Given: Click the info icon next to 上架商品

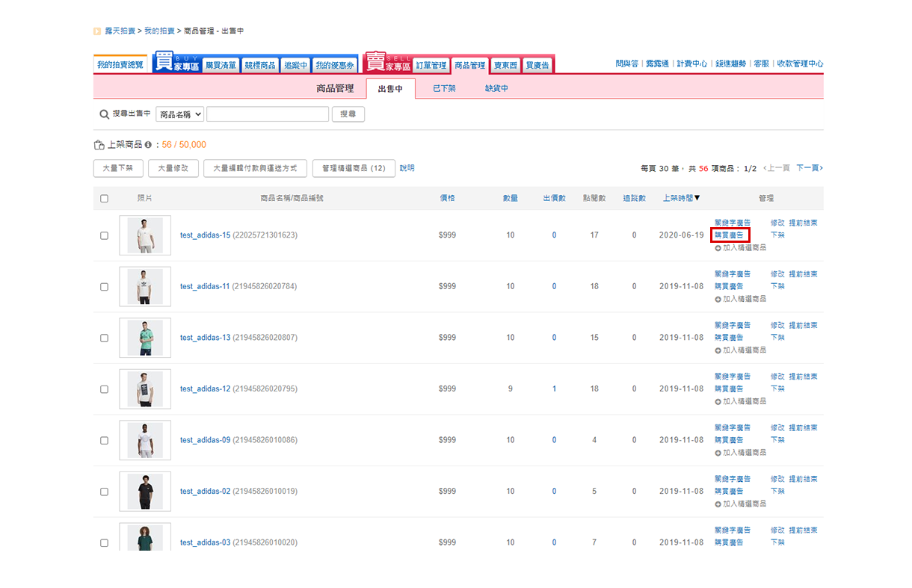Looking at the screenshot, I should 149,145.
